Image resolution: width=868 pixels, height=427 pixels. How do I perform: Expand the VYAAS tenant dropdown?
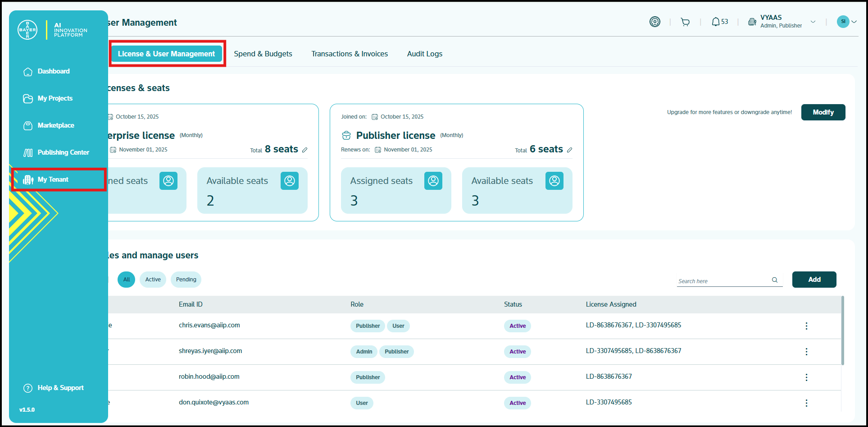click(813, 22)
